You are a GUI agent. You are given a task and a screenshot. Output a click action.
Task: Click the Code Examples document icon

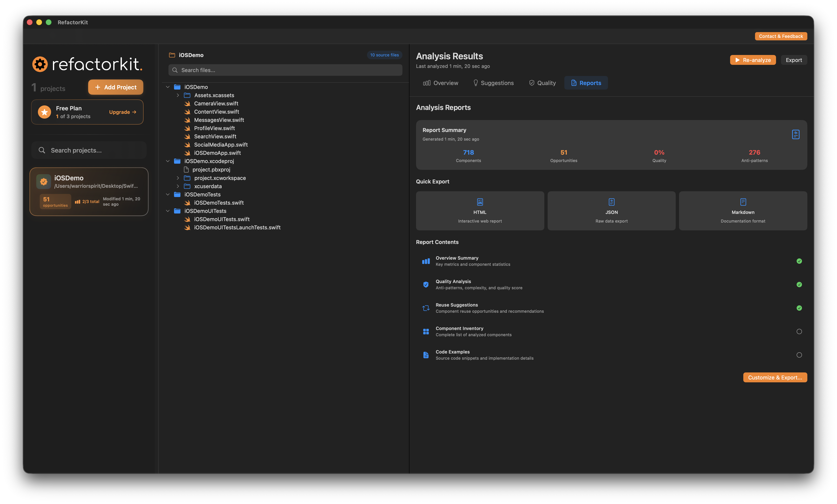coord(426,355)
